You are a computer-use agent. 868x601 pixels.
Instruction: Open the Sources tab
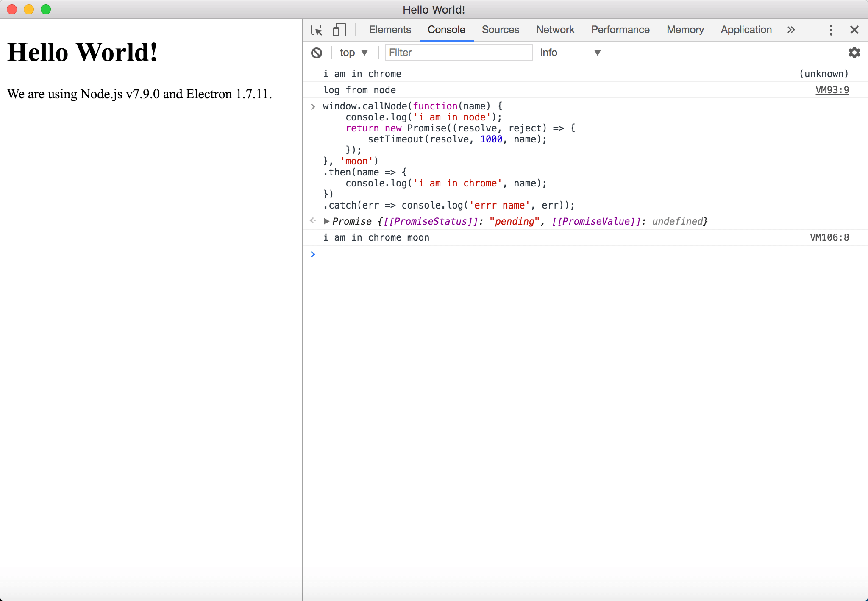click(500, 30)
